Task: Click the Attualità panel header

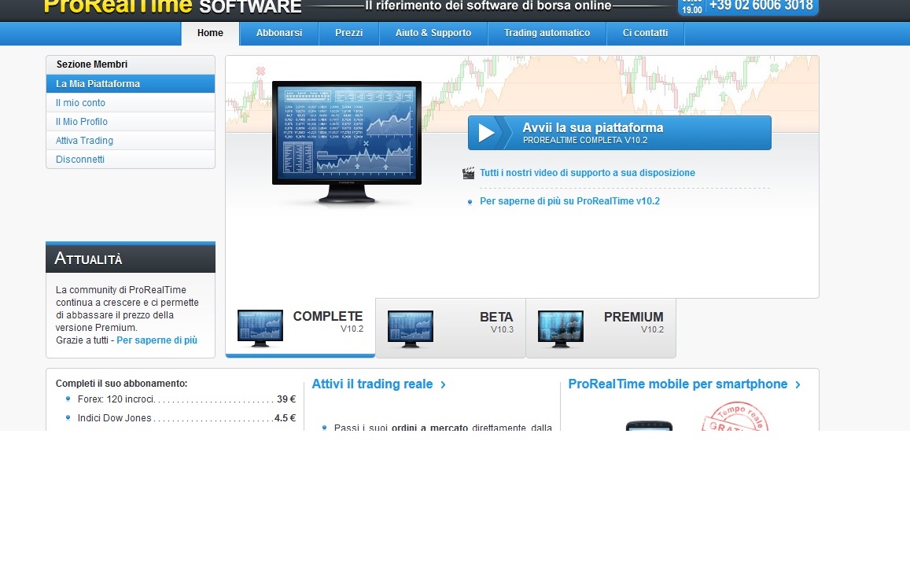Action: 131,258
